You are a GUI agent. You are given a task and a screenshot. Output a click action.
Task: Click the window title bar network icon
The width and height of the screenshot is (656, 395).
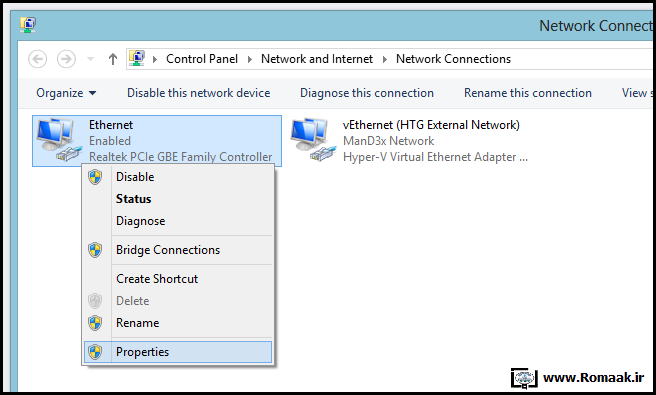tap(28, 25)
